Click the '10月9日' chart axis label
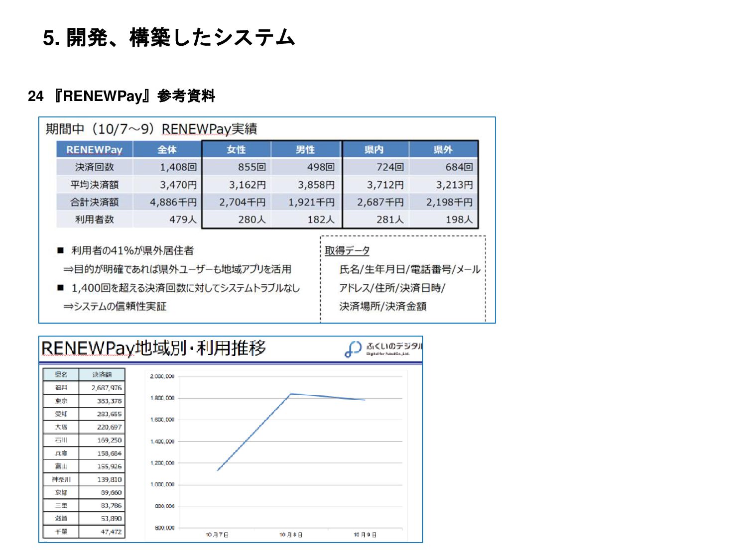 click(x=365, y=535)
